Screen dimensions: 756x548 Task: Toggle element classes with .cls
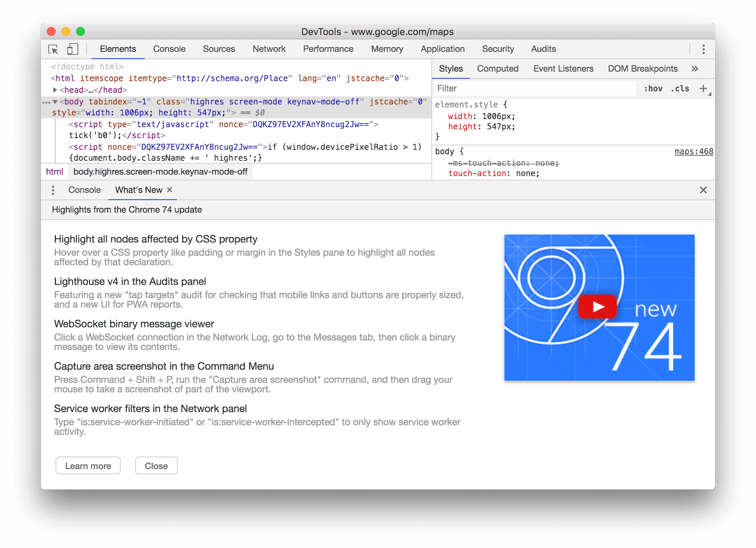680,88
